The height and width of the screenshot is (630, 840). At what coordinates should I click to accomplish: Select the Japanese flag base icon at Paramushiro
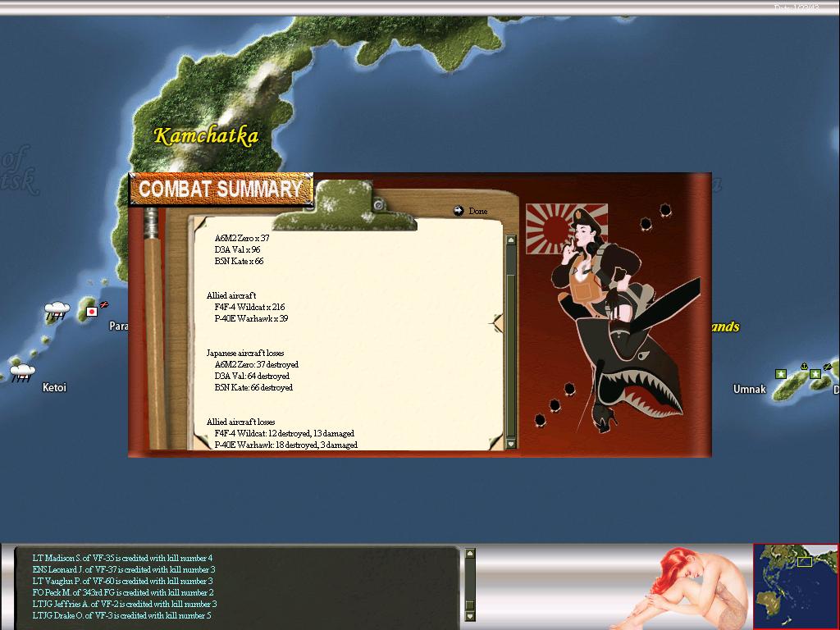92,311
